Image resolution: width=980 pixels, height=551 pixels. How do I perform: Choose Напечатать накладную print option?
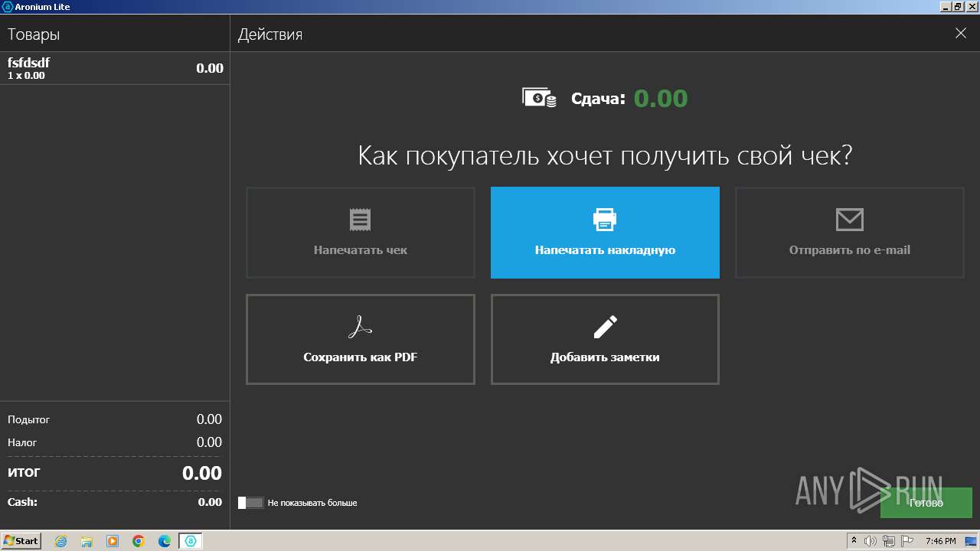click(x=605, y=233)
